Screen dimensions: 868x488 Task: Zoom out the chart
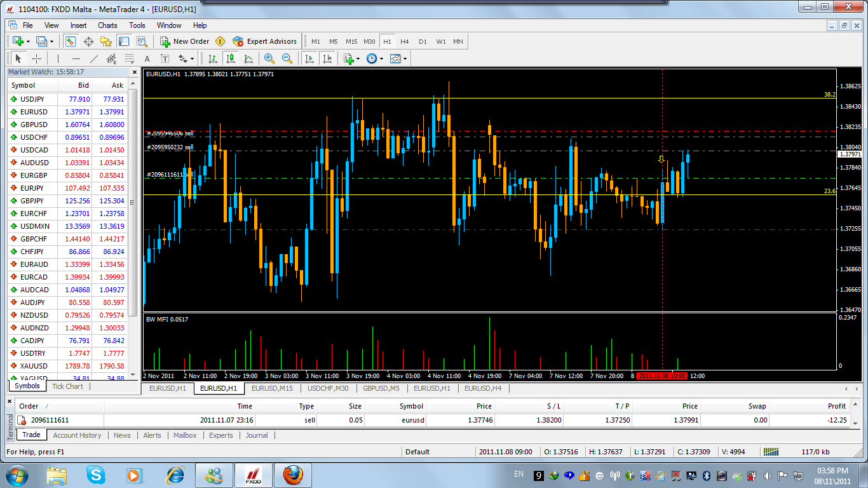(287, 58)
